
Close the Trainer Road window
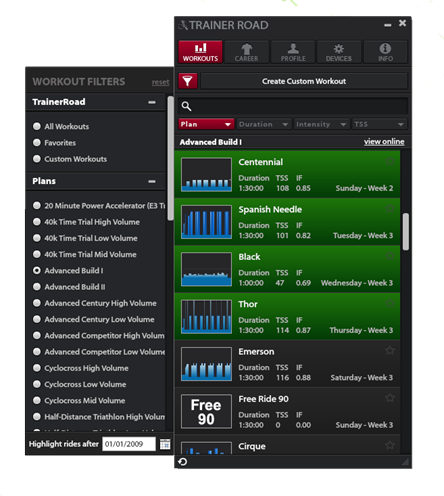tap(402, 23)
